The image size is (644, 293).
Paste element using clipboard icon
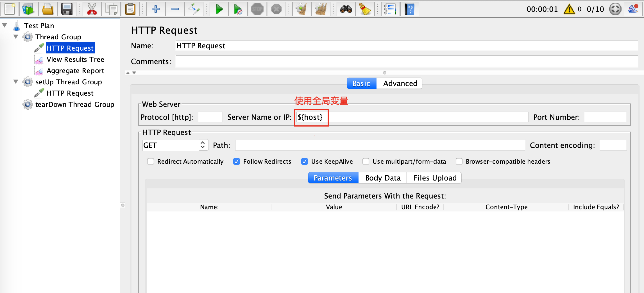[x=131, y=9]
